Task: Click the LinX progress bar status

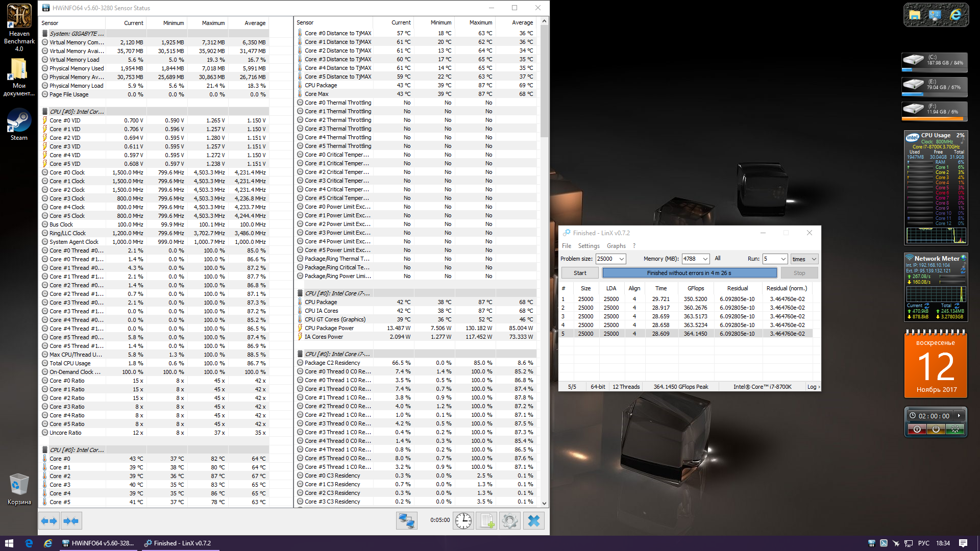Action: (x=689, y=273)
